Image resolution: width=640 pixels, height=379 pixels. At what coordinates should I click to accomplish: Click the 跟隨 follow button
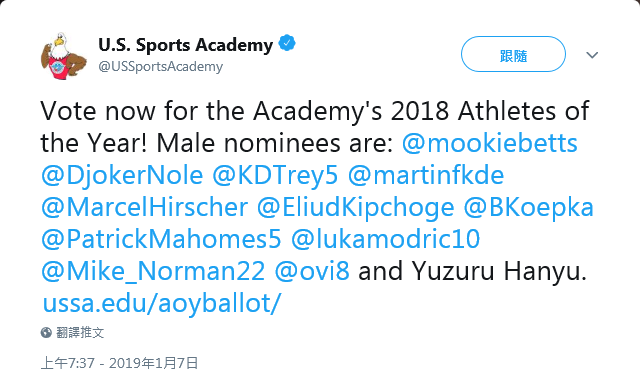tap(513, 54)
